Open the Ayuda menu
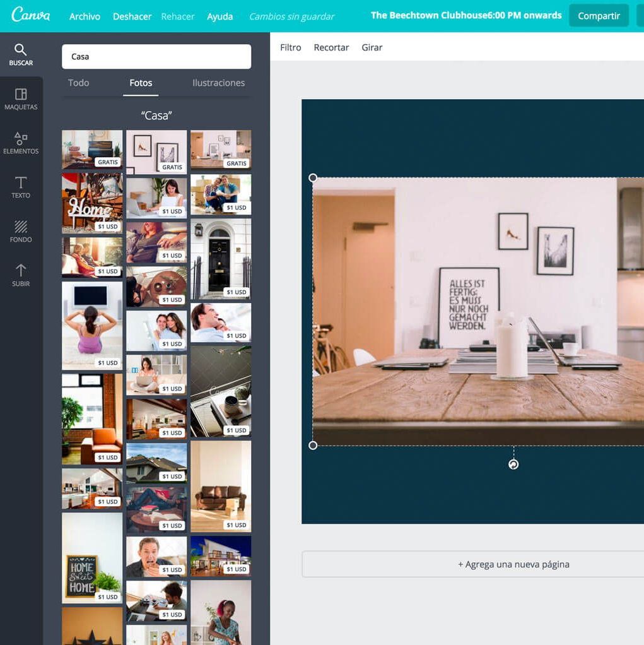 220,16
